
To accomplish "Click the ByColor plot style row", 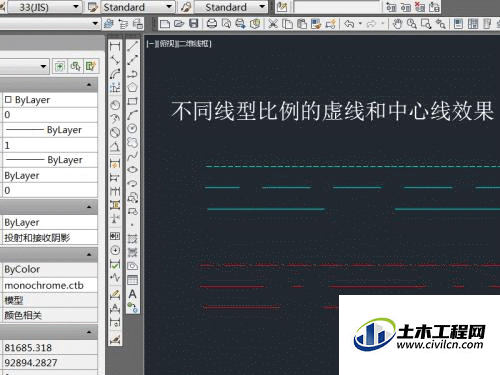I will (x=50, y=269).
